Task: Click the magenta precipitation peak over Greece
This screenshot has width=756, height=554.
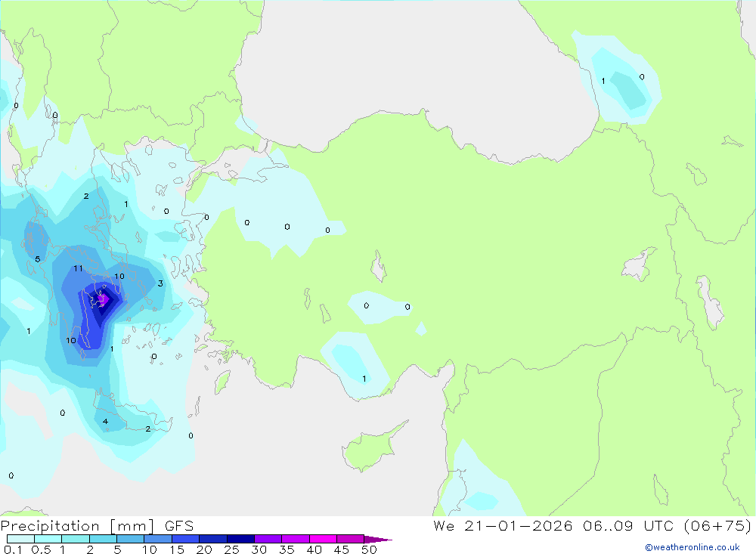Action: pos(102,299)
